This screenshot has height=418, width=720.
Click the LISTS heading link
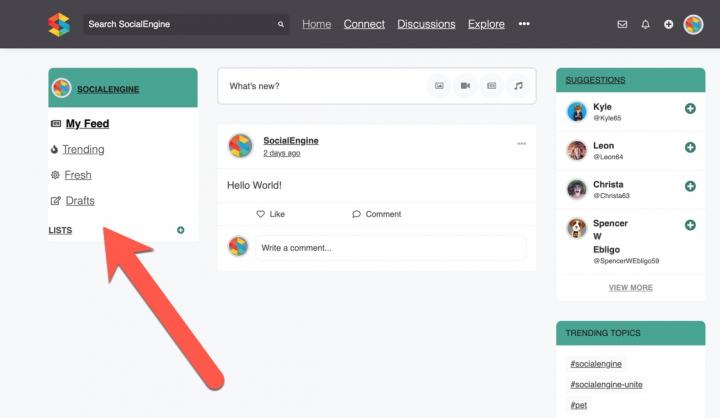click(x=60, y=230)
